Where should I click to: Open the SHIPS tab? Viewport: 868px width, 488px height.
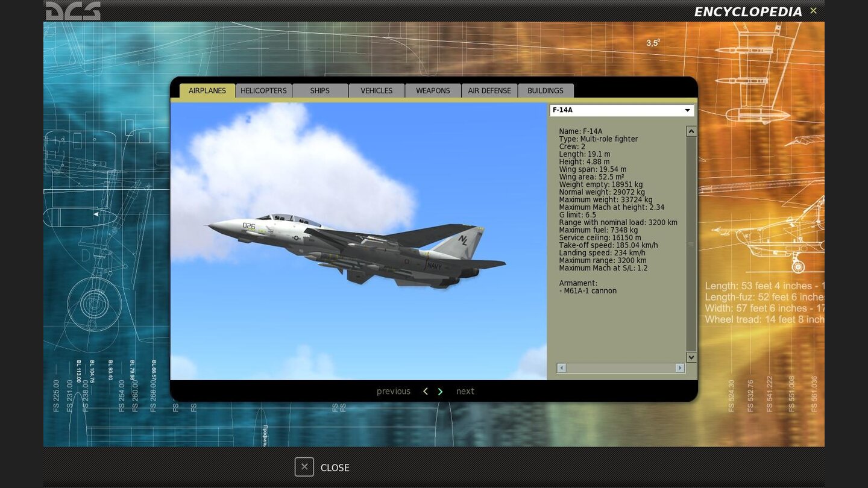(320, 90)
